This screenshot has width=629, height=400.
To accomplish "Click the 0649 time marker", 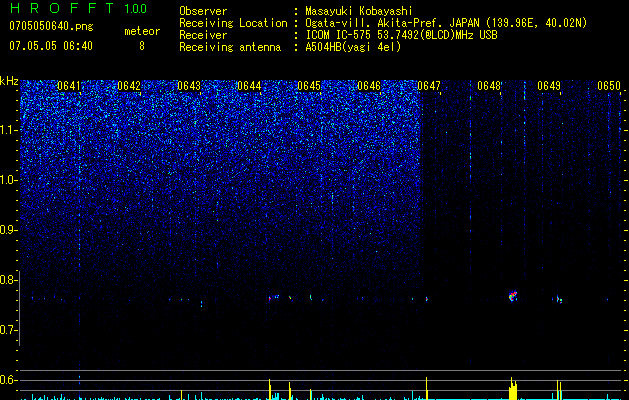I will 549,86.
